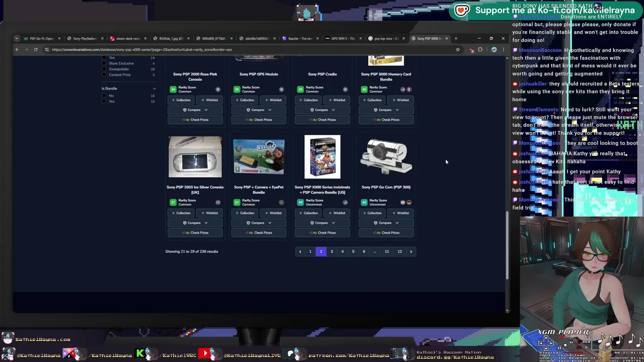
Task: Open Sony PSP 2003 Ice Silver Console thumbnail
Action: pyautogui.click(x=195, y=156)
